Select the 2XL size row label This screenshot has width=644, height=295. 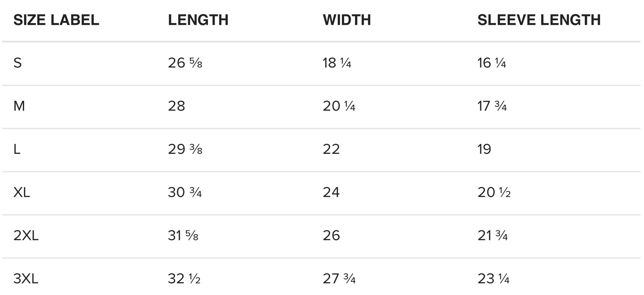point(26,235)
